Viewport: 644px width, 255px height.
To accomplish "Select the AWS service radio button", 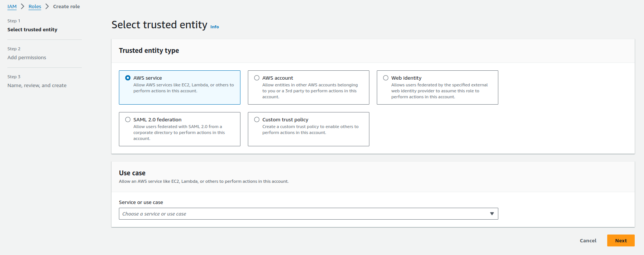I will (x=128, y=78).
